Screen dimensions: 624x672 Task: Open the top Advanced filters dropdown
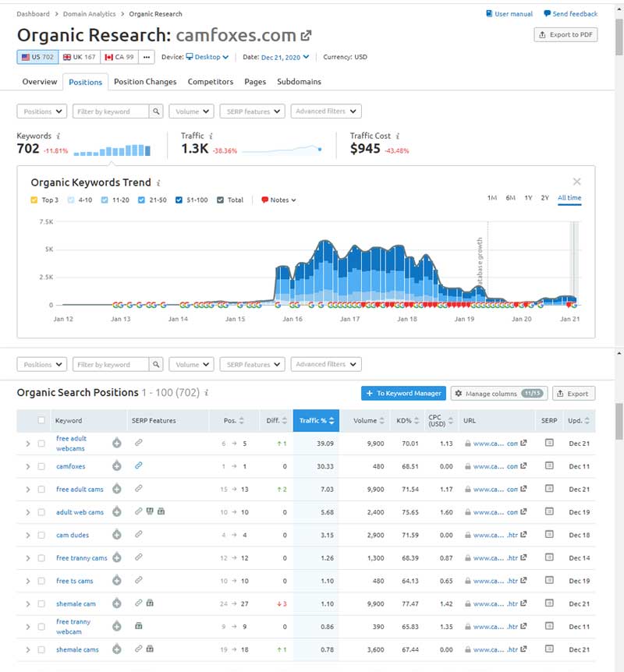tap(326, 111)
